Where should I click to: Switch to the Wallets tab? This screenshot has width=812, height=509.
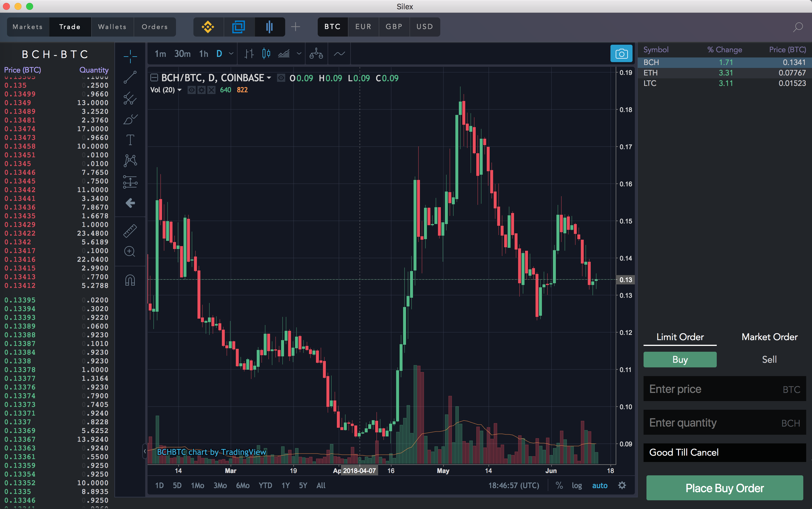click(112, 27)
